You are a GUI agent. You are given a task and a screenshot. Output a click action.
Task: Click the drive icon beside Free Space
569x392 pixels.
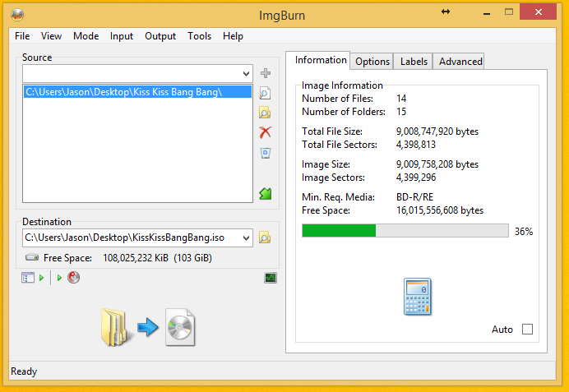tap(32, 257)
